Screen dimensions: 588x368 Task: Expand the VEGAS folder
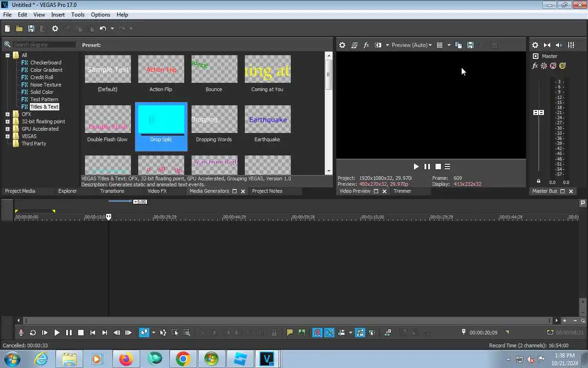(x=7, y=136)
